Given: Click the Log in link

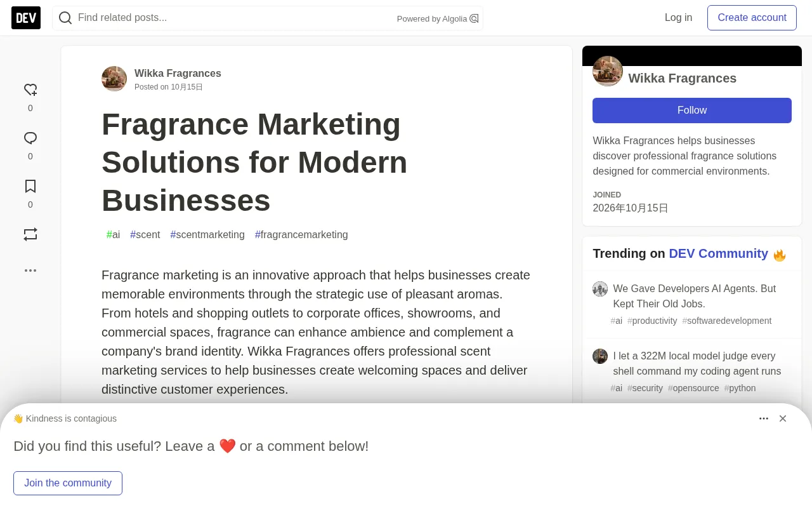Looking at the screenshot, I should pos(678,18).
